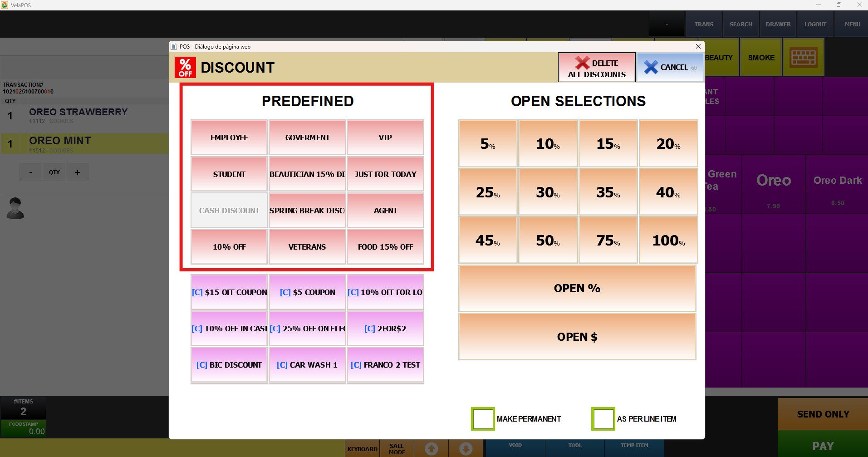Decrease quantity with the minus button

31,172
